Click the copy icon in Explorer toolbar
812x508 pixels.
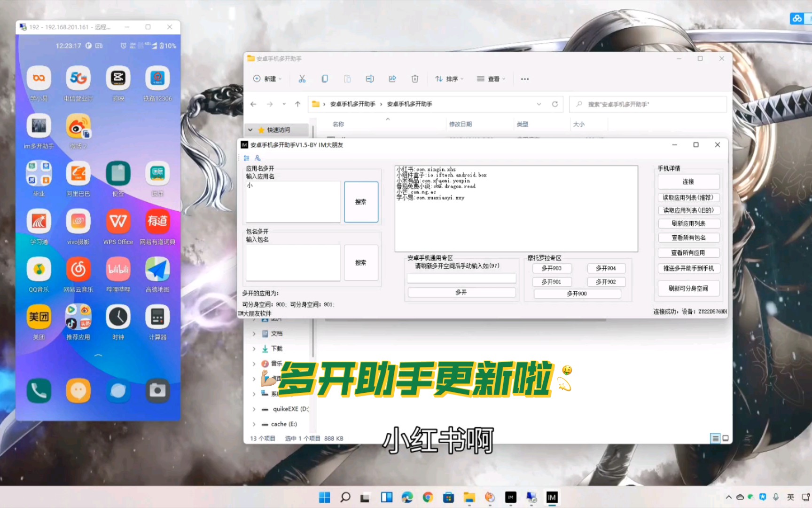[x=325, y=79]
